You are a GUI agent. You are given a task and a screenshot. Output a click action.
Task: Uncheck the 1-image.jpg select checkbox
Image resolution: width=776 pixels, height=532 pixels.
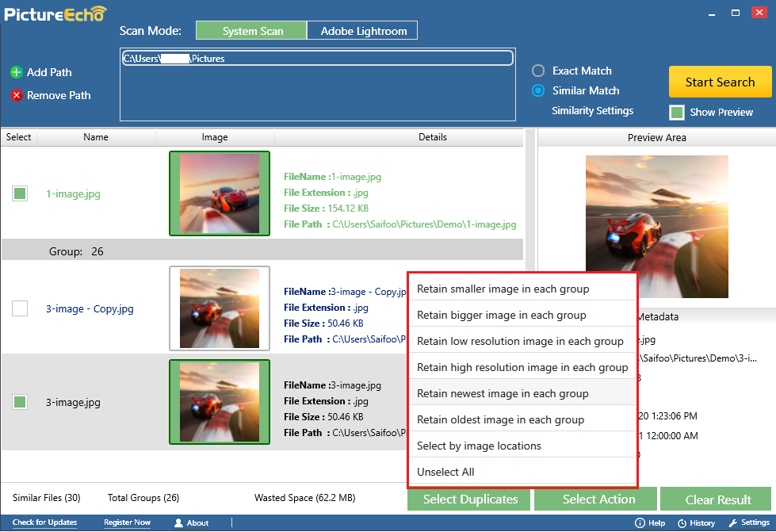(20, 193)
